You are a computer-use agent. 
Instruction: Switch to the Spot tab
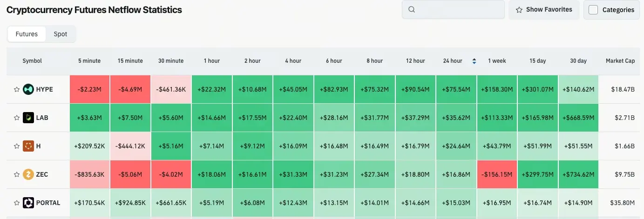tap(61, 34)
